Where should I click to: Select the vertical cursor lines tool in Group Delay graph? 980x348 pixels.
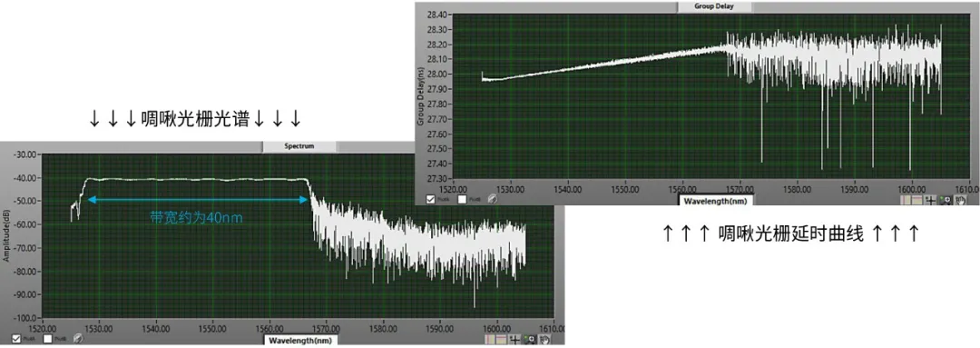coord(905,200)
